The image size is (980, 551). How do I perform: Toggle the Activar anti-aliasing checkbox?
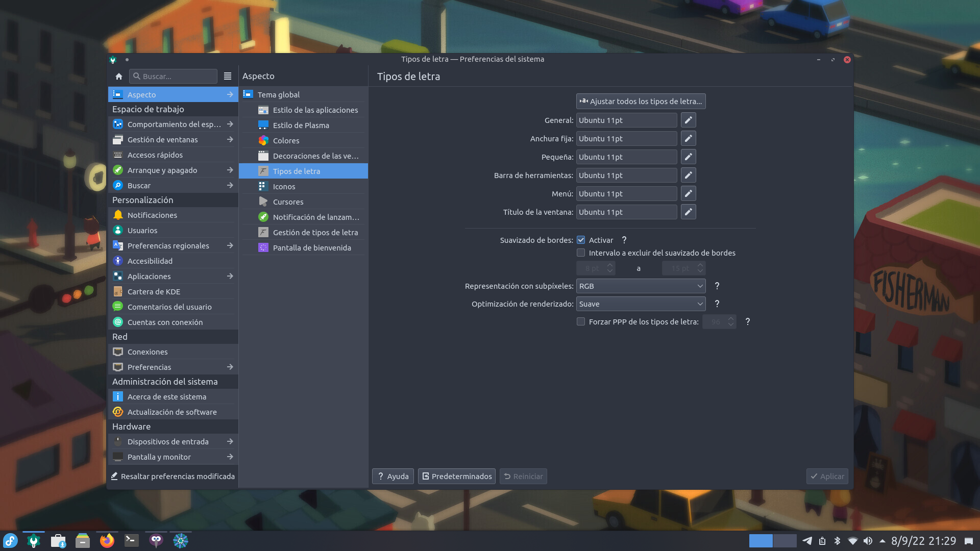point(581,240)
